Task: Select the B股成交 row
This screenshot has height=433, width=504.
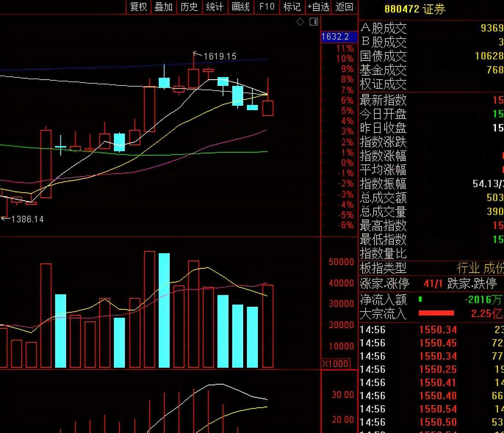Action: click(431, 42)
